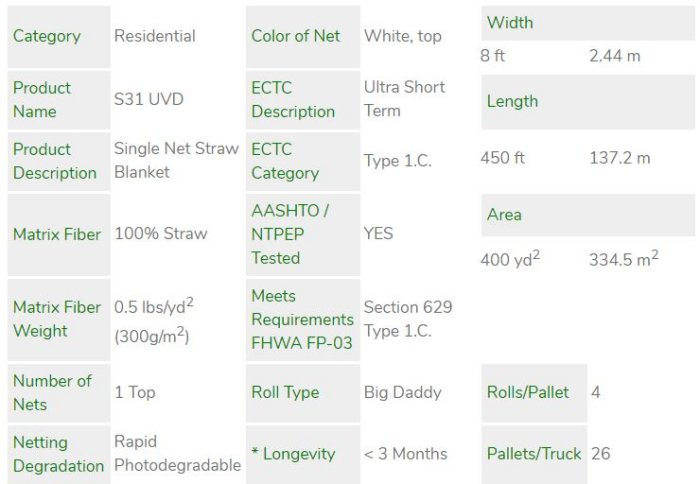Image resolution: width=700 pixels, height=484 pixels.
Task: Click the 100% Straw value
Action: [161, 234]
